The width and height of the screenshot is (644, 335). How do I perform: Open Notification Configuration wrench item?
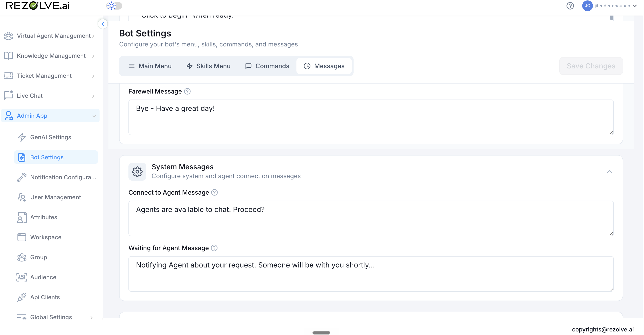(56, 177)
